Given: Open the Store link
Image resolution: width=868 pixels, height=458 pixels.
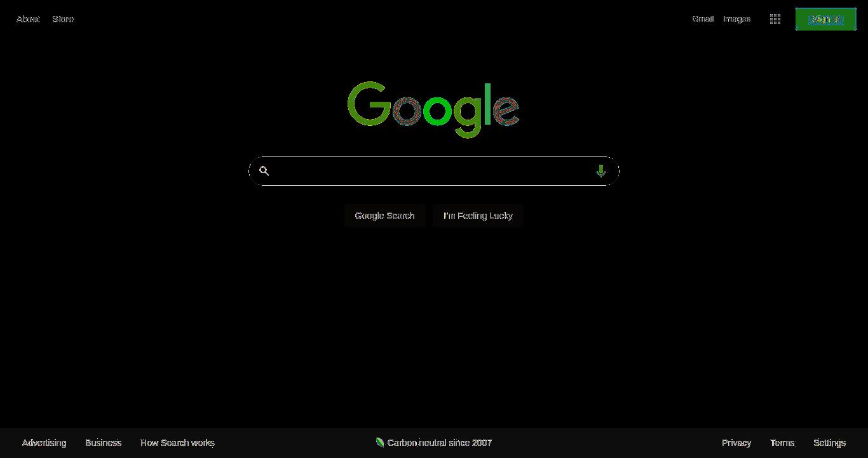Looking at the screenshot, I should 63,19.
